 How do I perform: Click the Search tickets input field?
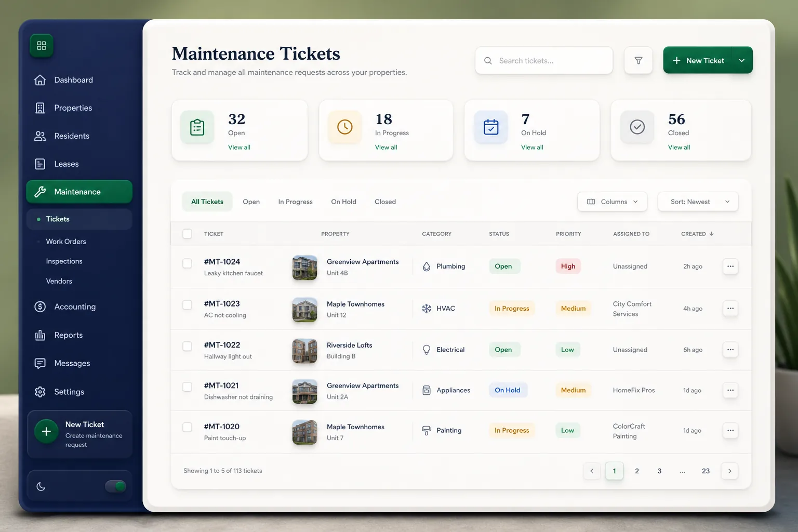544,61
